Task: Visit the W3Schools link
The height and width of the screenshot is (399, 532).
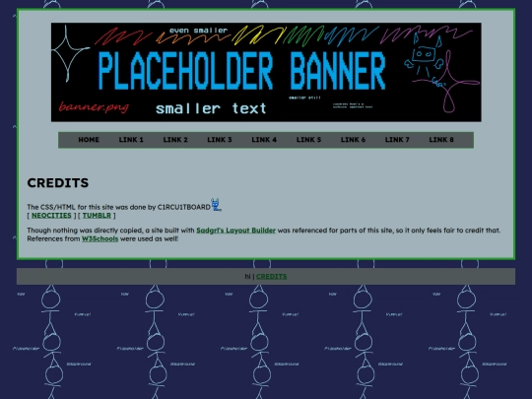Action: click(100, 238)
